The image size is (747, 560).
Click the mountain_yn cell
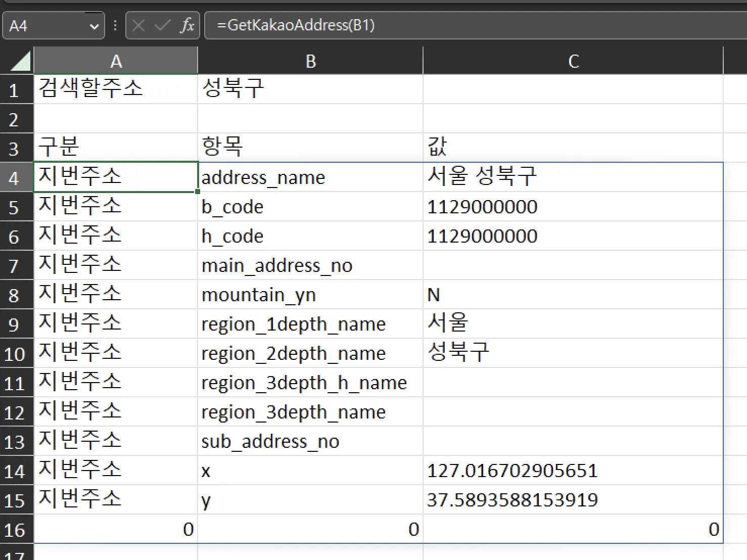coord(310,295)
